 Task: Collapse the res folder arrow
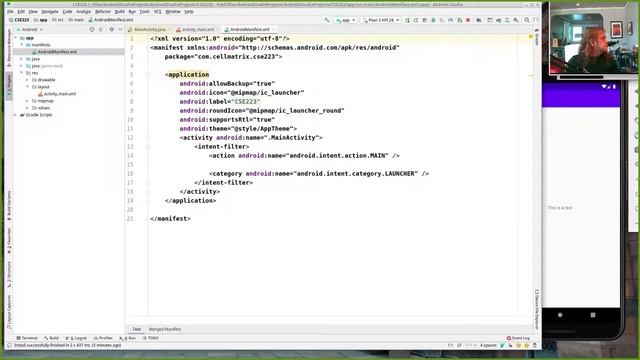click(x=22, y=73)
